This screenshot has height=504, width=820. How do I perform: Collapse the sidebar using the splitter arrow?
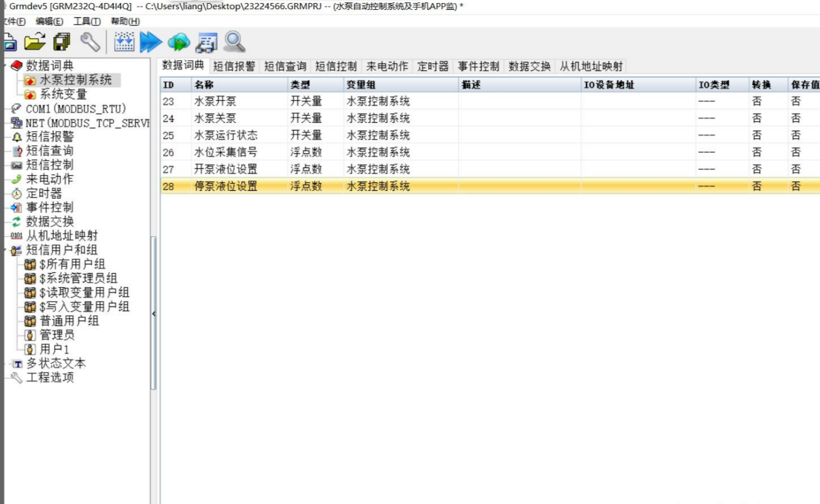point(154,314)
